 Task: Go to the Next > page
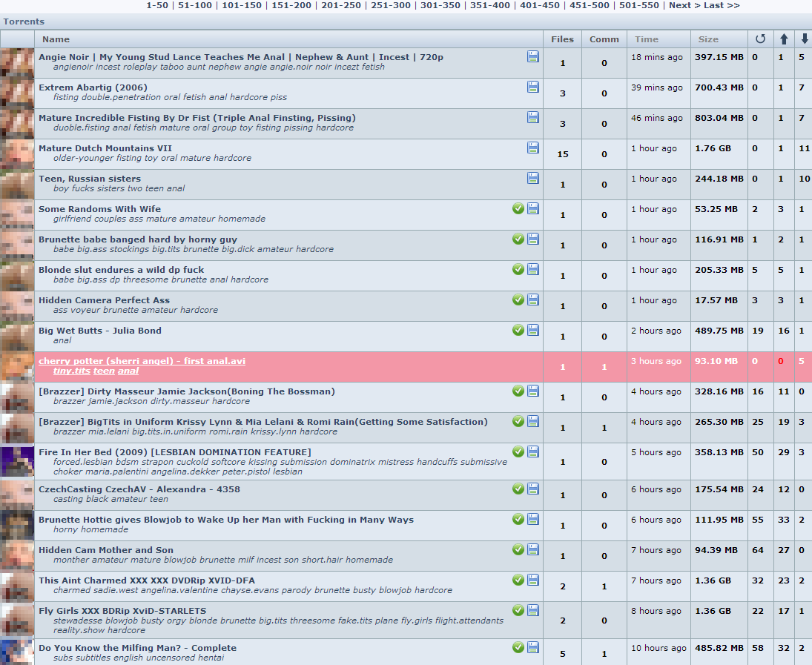point(684,5)
